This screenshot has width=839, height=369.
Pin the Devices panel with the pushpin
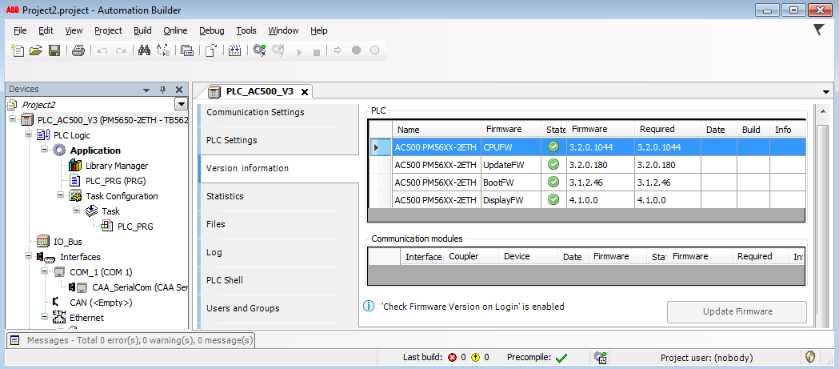163,90
